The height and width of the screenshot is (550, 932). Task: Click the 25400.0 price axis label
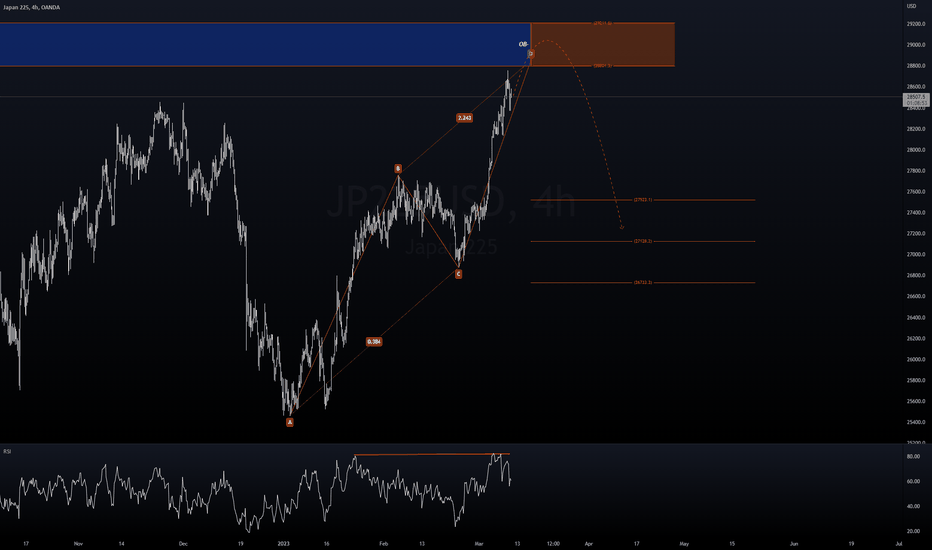point(916,422)
